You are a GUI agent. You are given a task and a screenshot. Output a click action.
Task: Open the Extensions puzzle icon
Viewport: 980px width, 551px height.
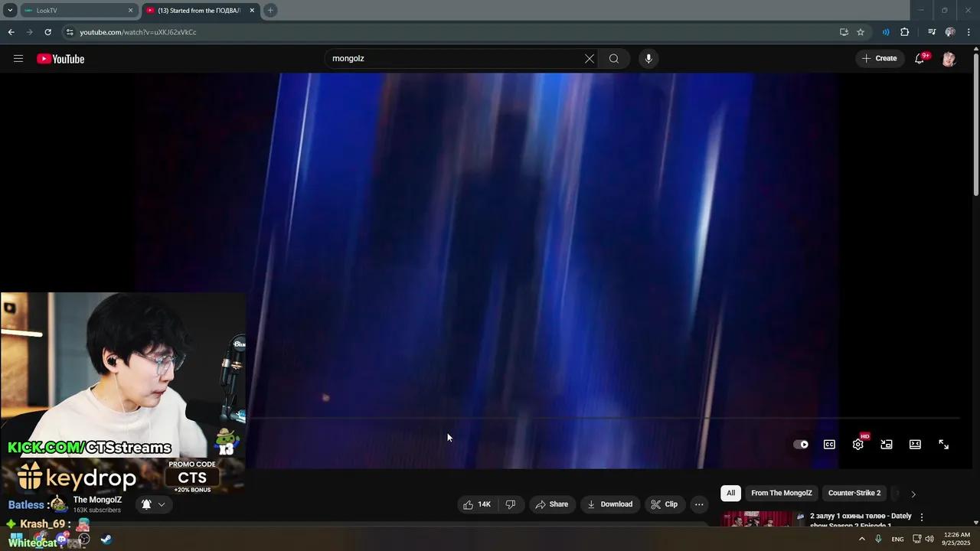pyautogui.click(x=905, y=32)
